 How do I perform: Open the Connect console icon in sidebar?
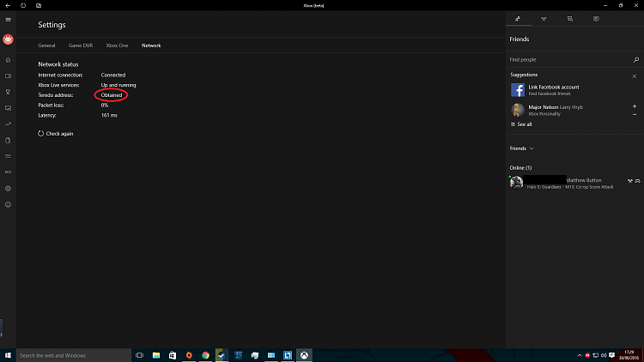click(x=8, y=172)
